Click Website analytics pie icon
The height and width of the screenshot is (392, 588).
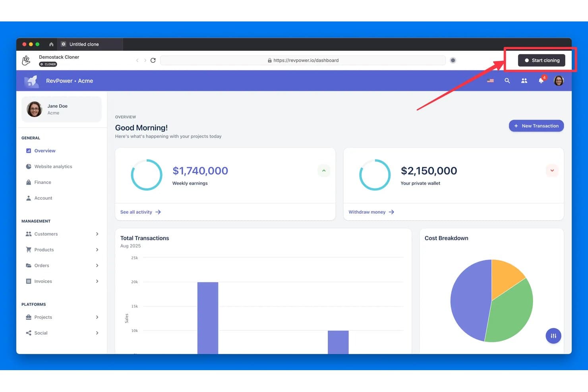click(x=29, y=166)
